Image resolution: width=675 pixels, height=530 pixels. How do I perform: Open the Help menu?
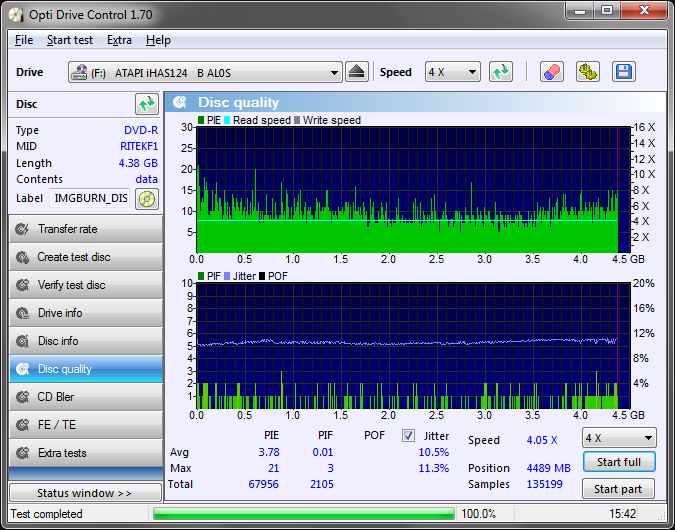(x=158, y=40)
